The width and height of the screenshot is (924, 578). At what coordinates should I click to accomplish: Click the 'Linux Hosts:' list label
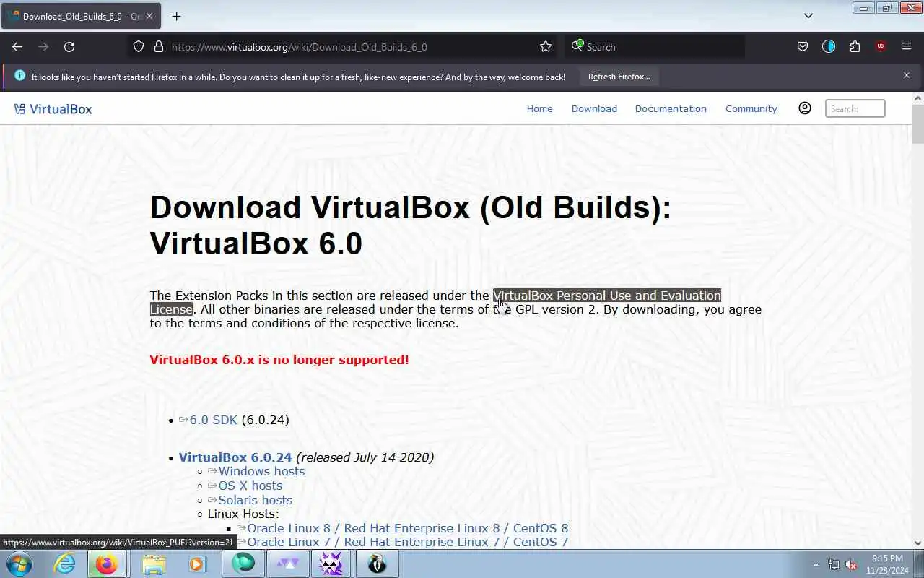point(243,514)
